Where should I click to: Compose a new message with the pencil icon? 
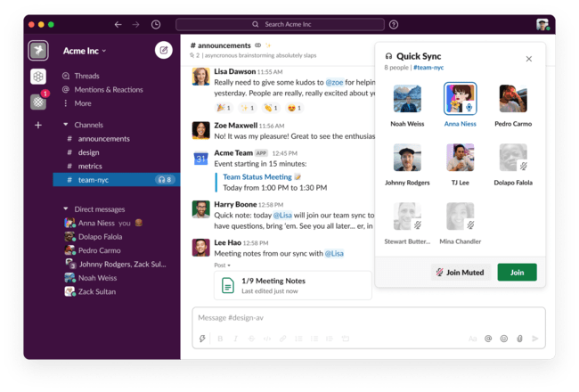point(164,50)
